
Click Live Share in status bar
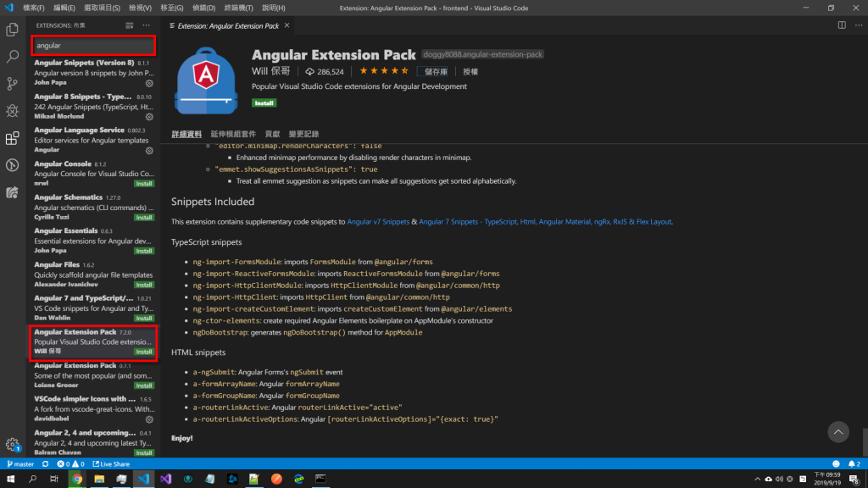[x=111, y=464]
